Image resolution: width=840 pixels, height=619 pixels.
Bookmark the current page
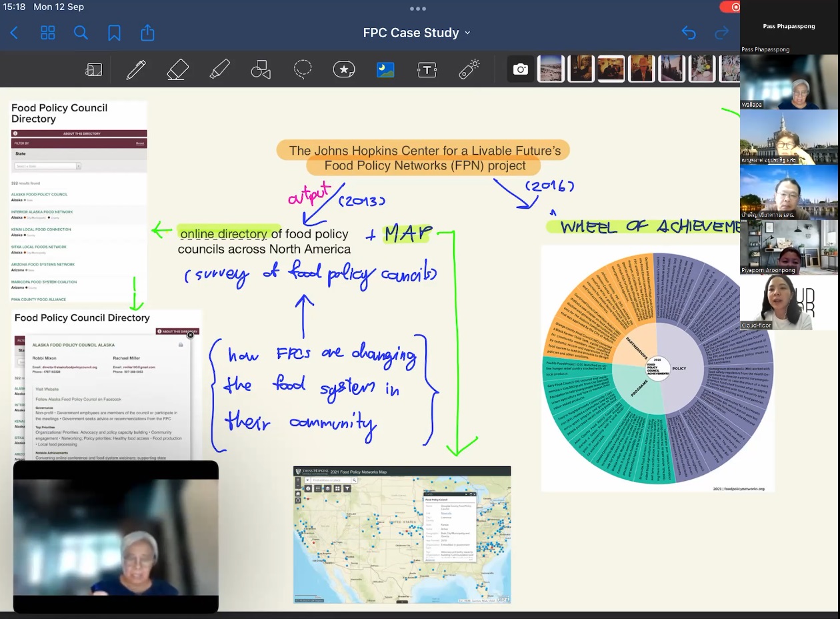pyautogui.click(x=114, y=33)
